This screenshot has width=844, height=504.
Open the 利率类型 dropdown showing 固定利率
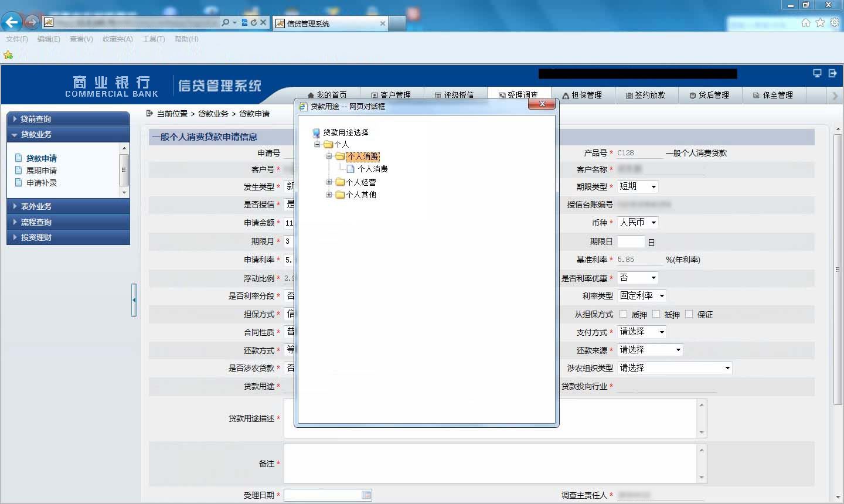642,296
